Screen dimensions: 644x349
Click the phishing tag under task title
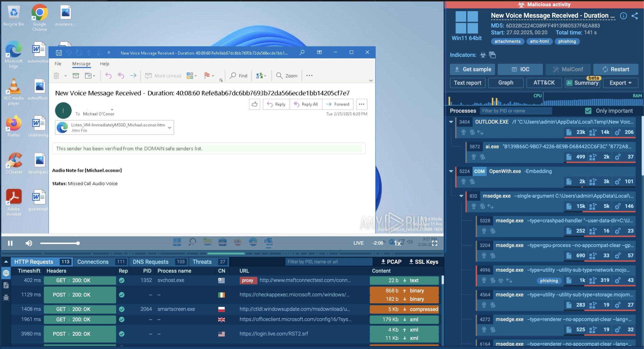click(567, 41)
